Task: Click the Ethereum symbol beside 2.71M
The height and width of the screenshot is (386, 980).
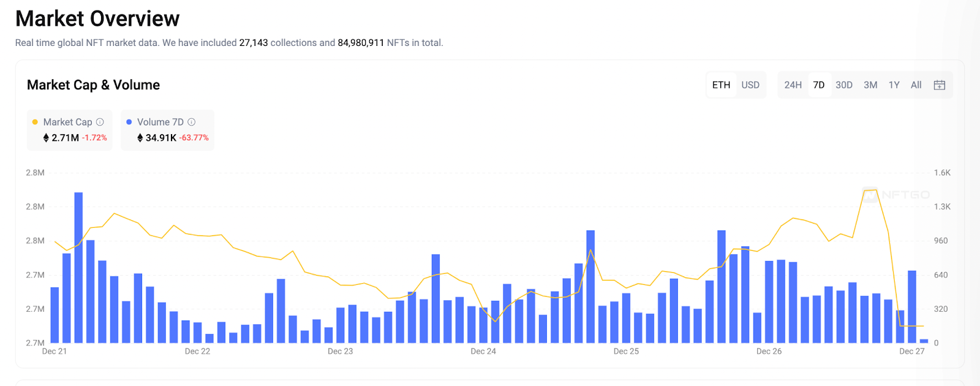Action: (46, 138)
